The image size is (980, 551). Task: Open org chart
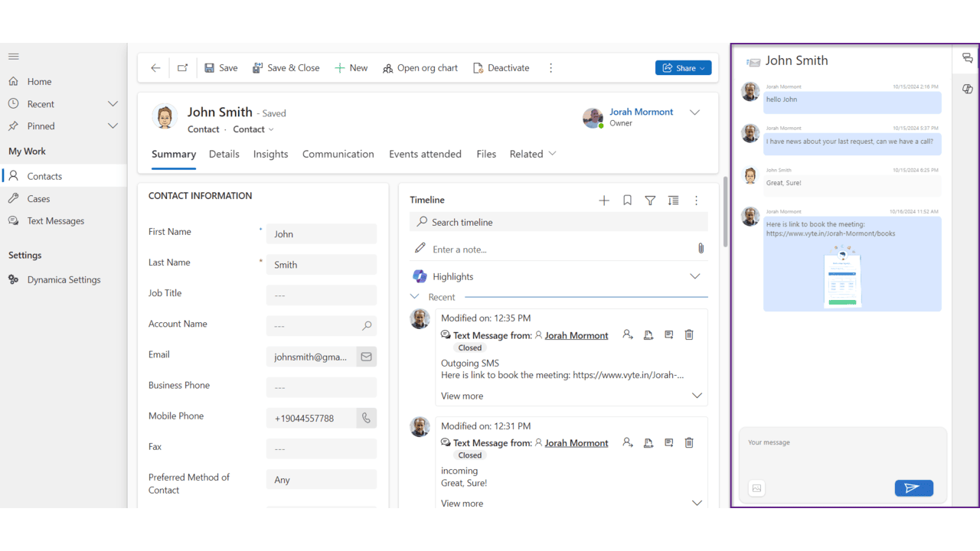(x=420, y=68)
